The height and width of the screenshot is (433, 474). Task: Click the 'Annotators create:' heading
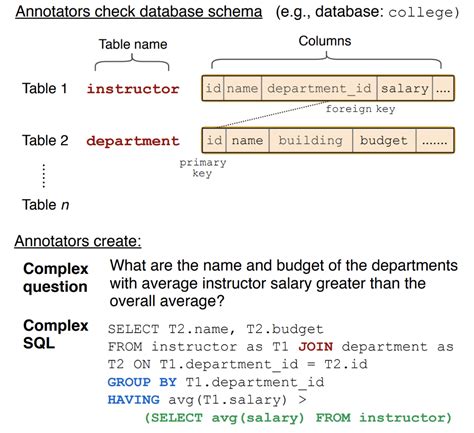tap(78, 241)
